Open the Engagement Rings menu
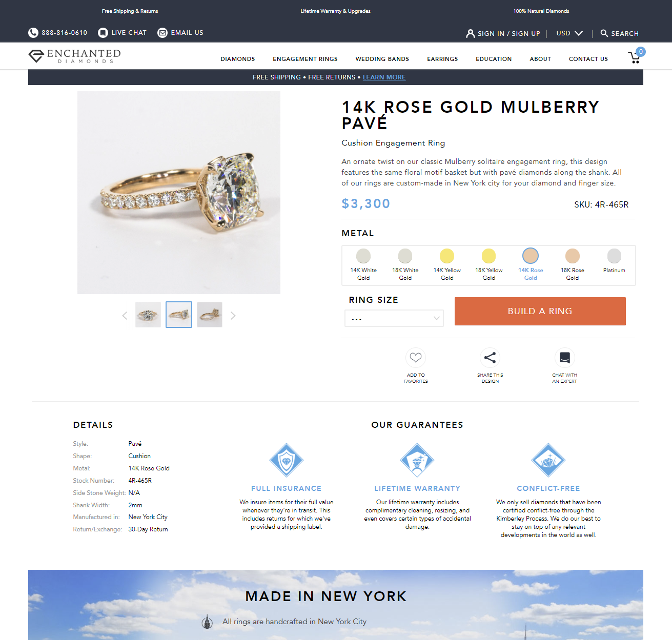This screenshot has width=672, height=640. coord(305,59)
